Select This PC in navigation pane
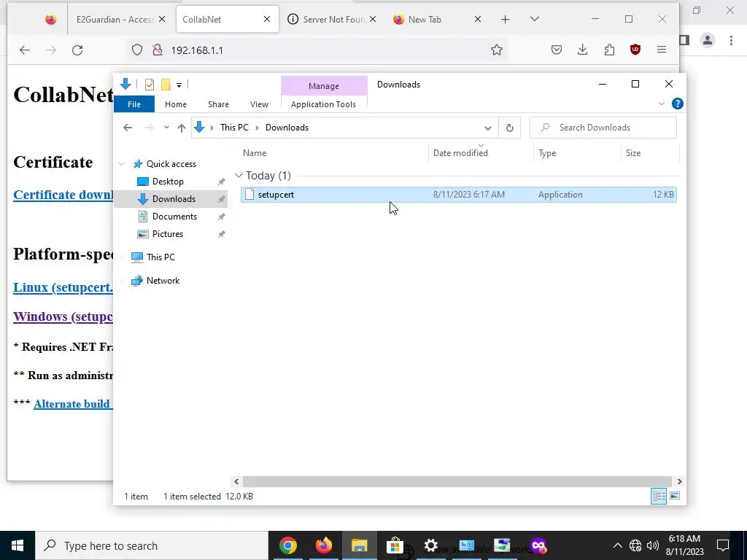 (160, 257)
